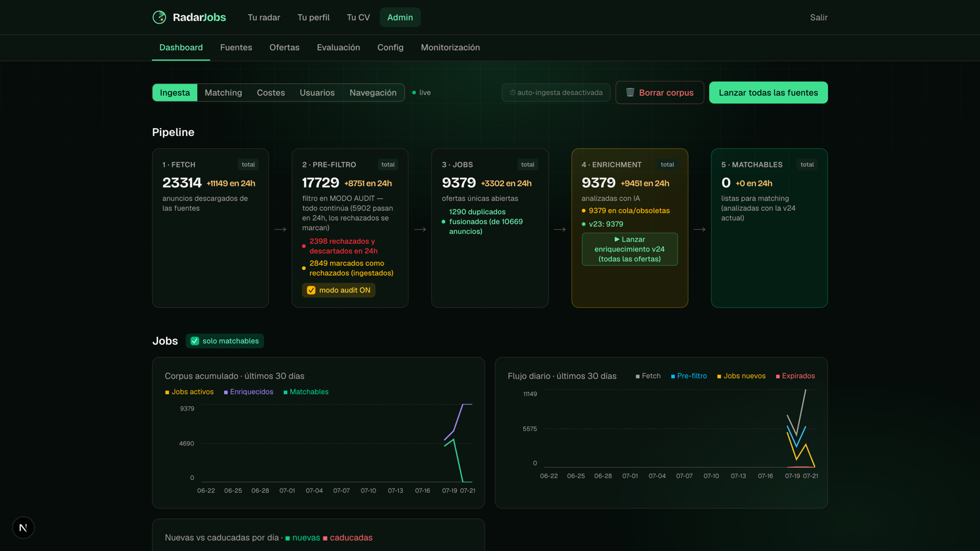Click '2398 rechazados y descartados en 24h'
980x551 pixels.
pos(344,246)
